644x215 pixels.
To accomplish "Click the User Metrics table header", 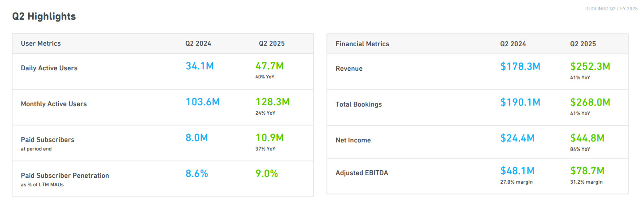I will (41, 43).
